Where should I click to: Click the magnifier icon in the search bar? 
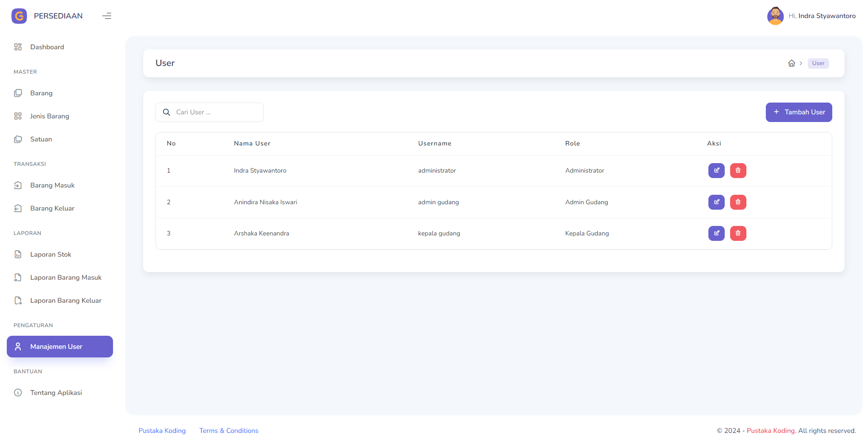pos(166,112)
